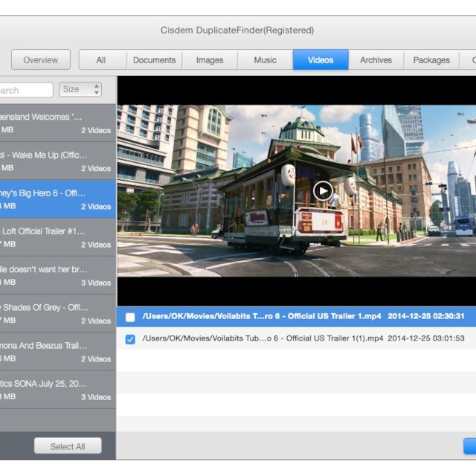Play the Big Hero 6 video preview
The height and width of the screenshot is (476, 476).
(x=322, y=191)
